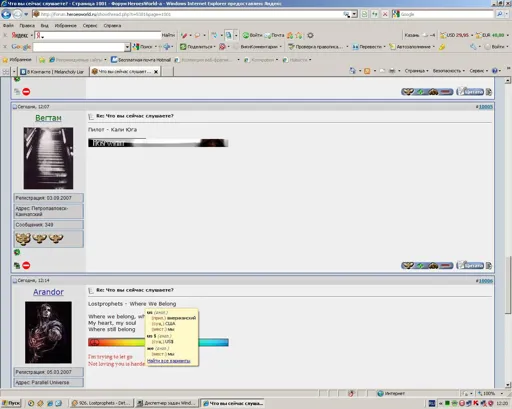Screen dimensions: 512x409
Task: Click Вегтан's staircase avatar image
Action: click(48, 158)
